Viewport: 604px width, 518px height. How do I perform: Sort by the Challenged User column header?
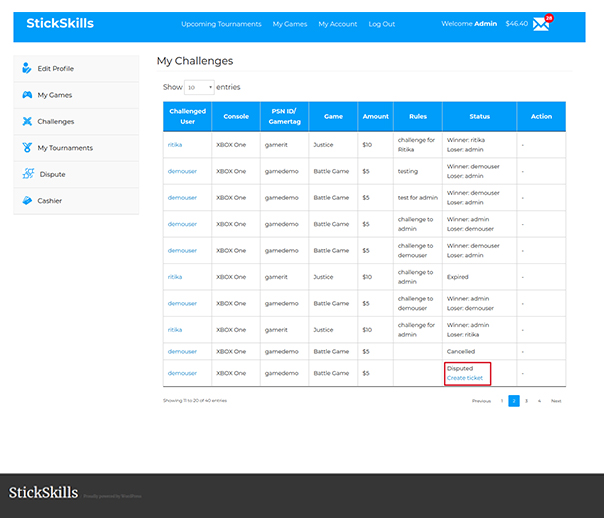[188, 116]
